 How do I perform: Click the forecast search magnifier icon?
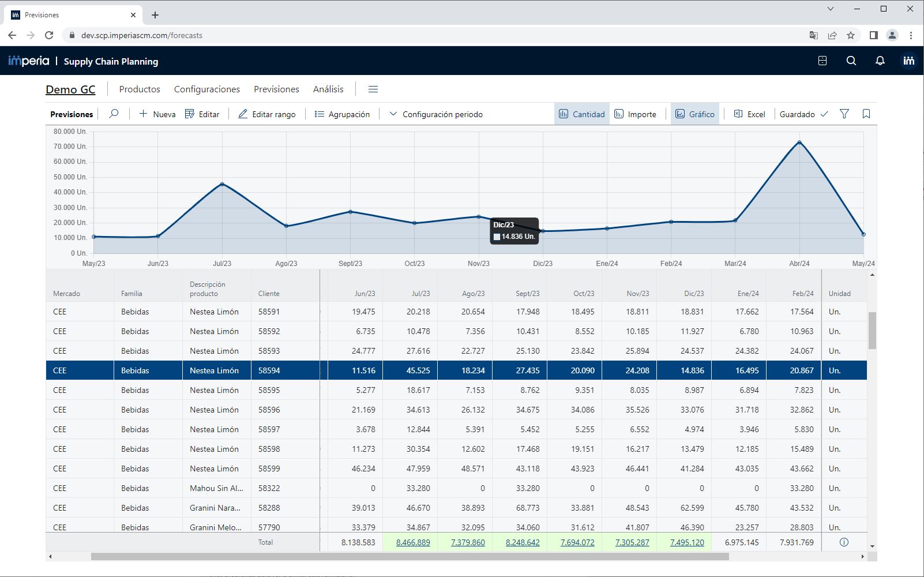tap(114, 114)
